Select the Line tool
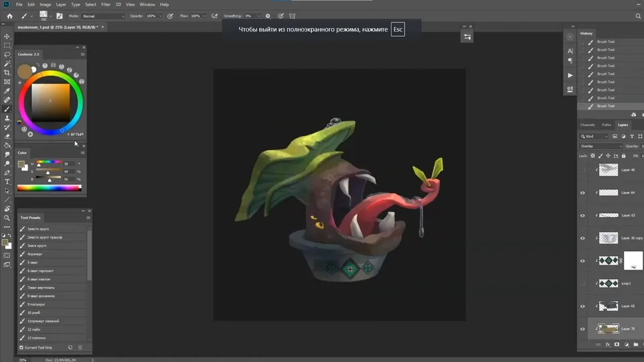Viewport: 644px width, 362px height. point(7,200)
